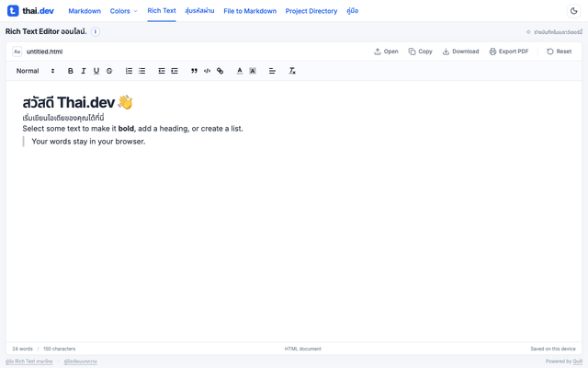Decrease the indent level
The width and height of the screenshot is (588, 368).
[x=162, y=71]
